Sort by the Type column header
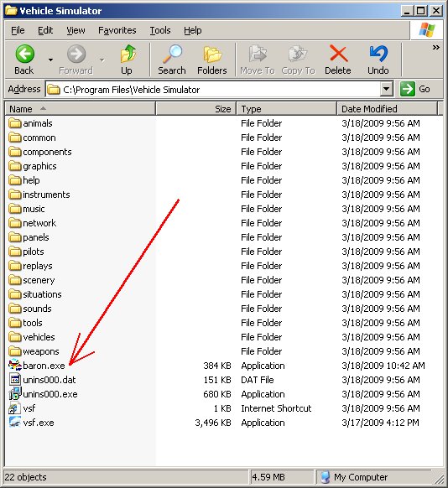The height and width of the screenshot is (488, 448). [286, 109]
